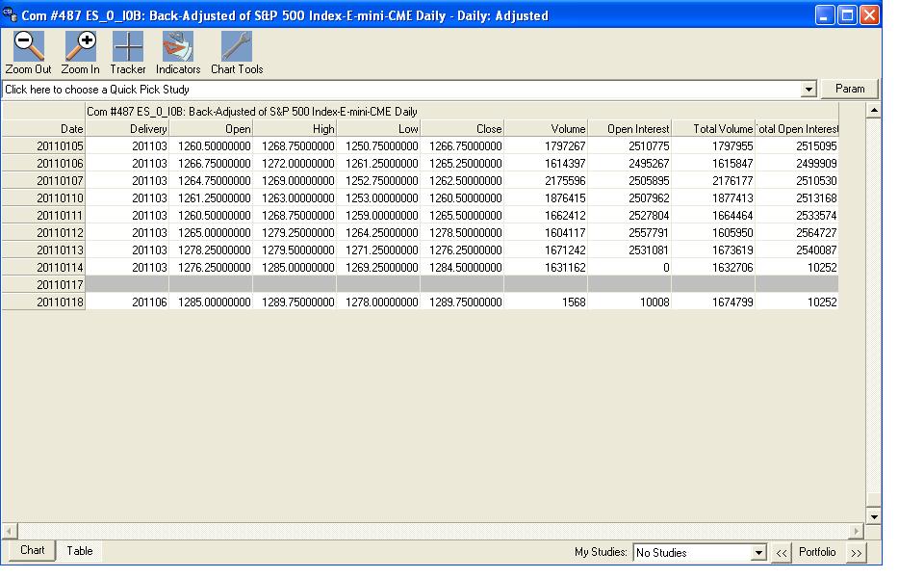Click low value 1259.00000000

378,215
